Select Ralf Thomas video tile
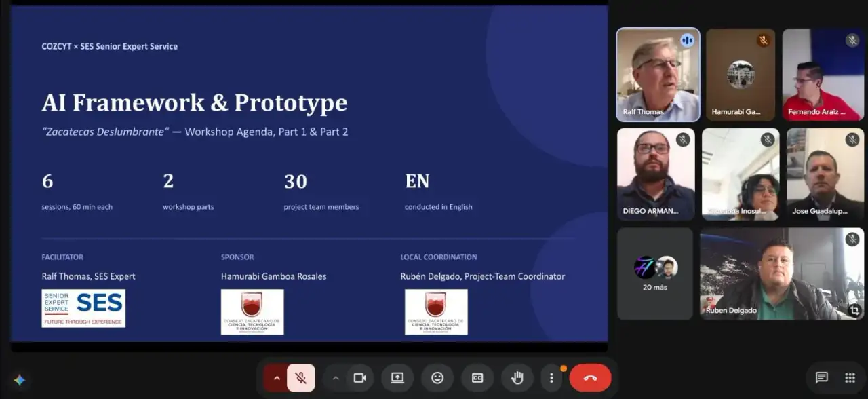The image size is (868, 399). click(x=658, y=75)
